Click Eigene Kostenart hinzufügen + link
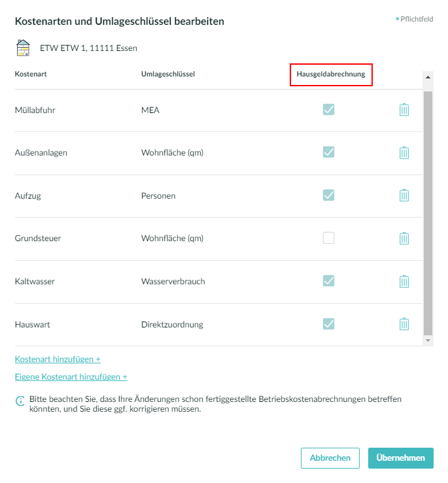 [x=71, y=376]
